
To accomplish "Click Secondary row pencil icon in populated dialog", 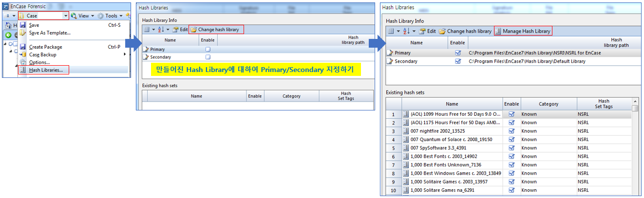I will pos(390,61).
